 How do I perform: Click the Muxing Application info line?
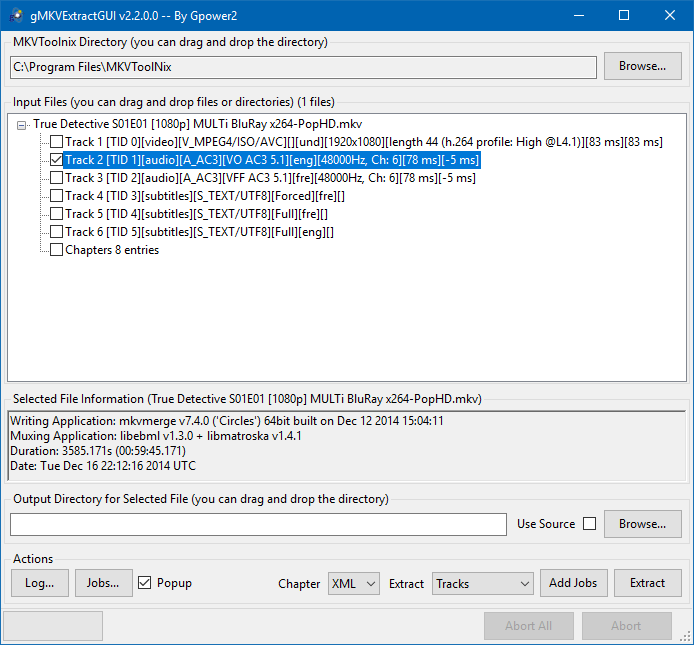(x=156, y=436)
